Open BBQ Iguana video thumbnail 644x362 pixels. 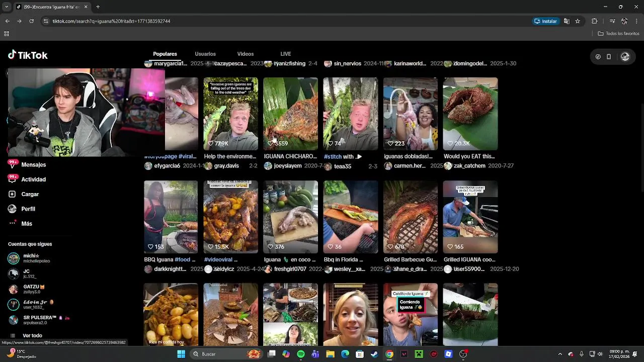171,217
